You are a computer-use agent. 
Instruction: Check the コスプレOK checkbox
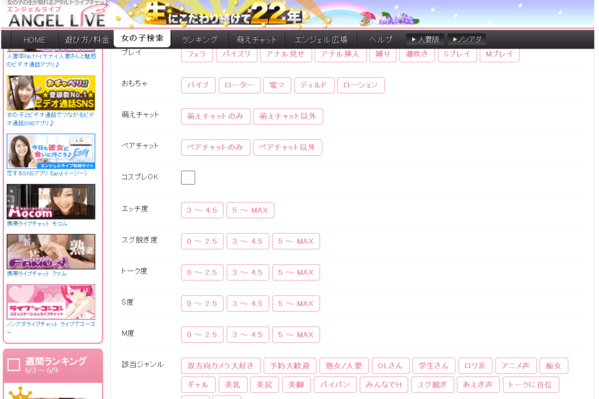188,177
